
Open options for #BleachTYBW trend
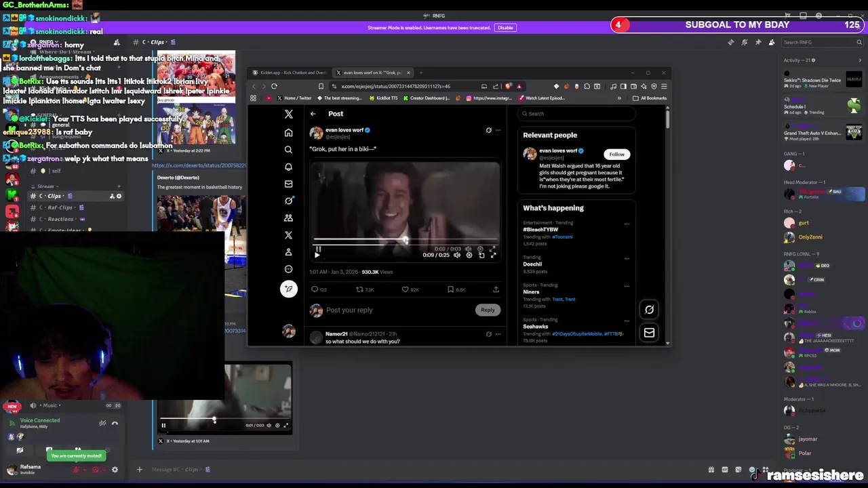tap(627, 224)
